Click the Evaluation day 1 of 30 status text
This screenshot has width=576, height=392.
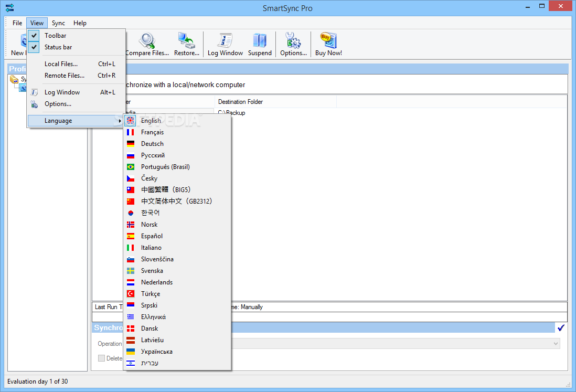pyautogui.click(x=37, y=382)
